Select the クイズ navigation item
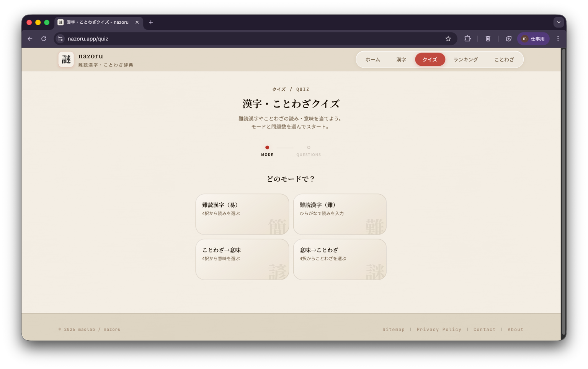 (x=430, y=60)
